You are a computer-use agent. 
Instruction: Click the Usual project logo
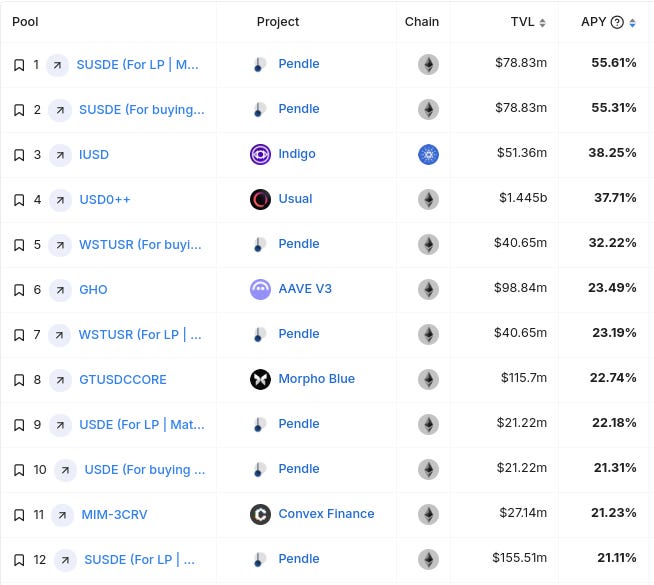[260, 199]
